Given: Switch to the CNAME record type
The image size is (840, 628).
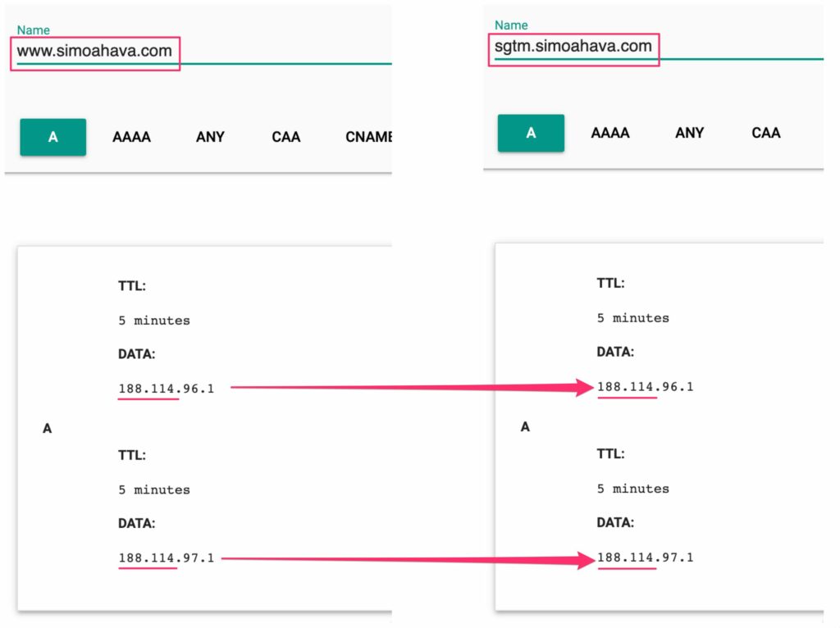Looking at the screenshot, I should (368, 137).
